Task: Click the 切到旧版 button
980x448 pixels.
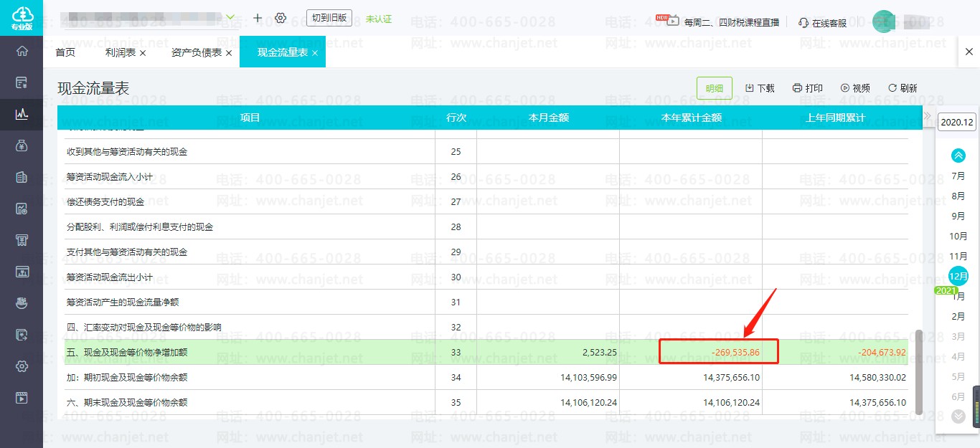Action: tap(329, 18)
